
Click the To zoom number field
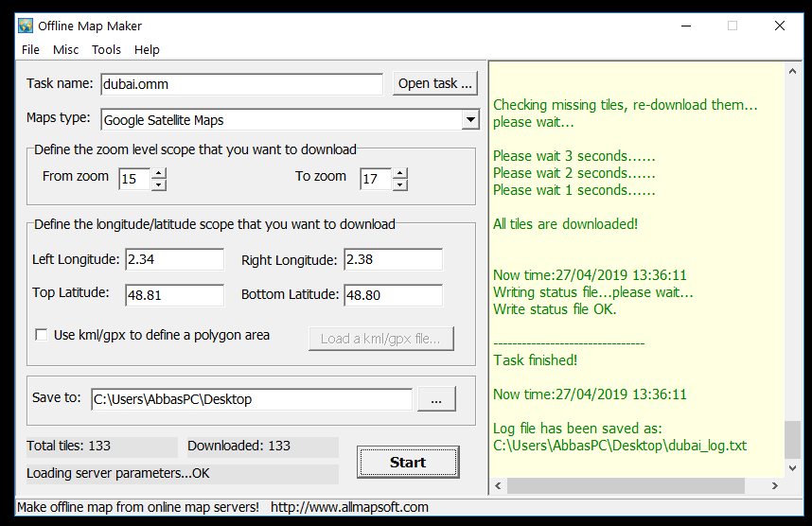point(376,179)
